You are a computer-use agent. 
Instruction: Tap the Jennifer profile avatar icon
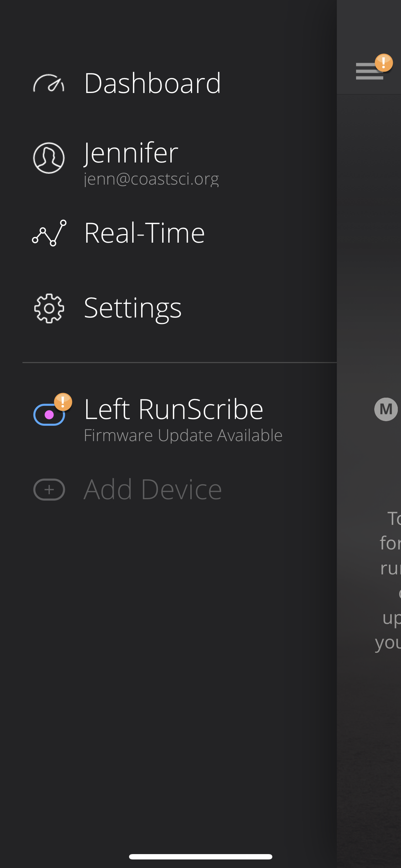point(49,158)
